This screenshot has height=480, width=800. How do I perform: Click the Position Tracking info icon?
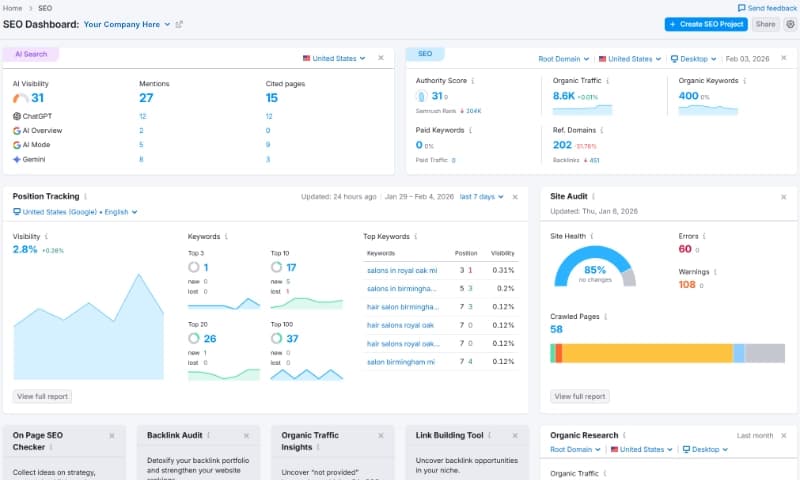[x=86, y=196]
